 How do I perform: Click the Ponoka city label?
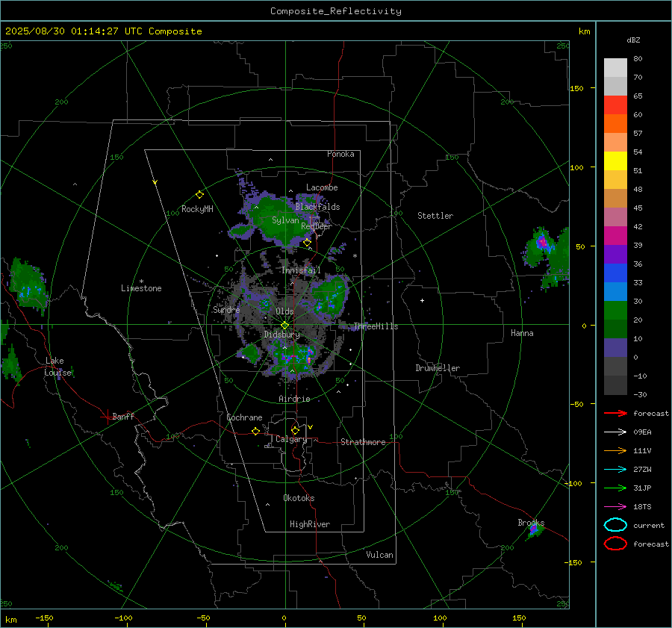coord(340,154)
